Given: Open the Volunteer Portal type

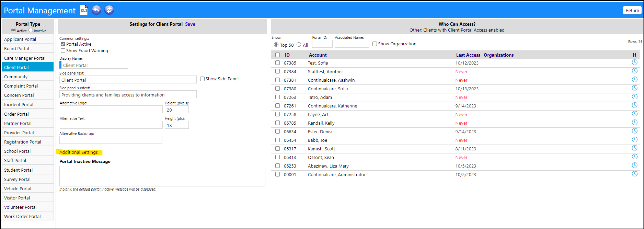Looking at the screenshot, I should (28, 207).
